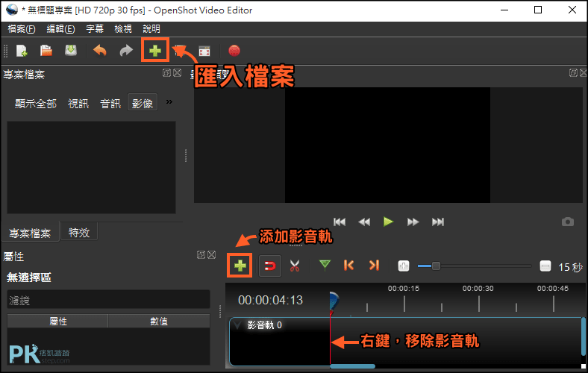The height and width of the screenshot is (373, 588).
Task: Add a marker with the green triangle icon
Action: click(325, 265)
